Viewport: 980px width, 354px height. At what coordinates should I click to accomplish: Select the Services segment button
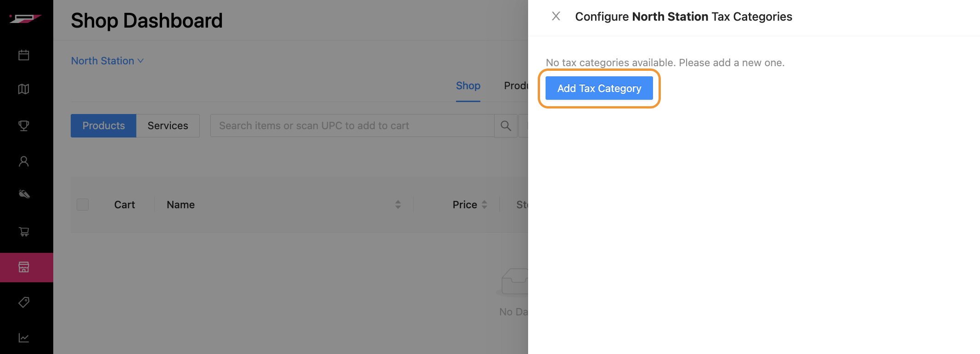(168, 126)
